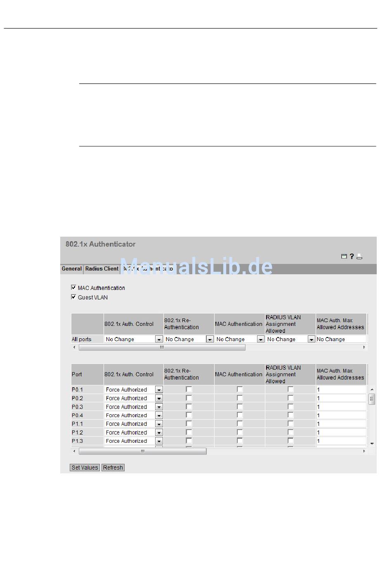Image resolution: width=392 pixels, height=577 pixels.
Task: Check RADIUS VLAN Assignment Allowed for P1.1
Action: tap(290, 423)
